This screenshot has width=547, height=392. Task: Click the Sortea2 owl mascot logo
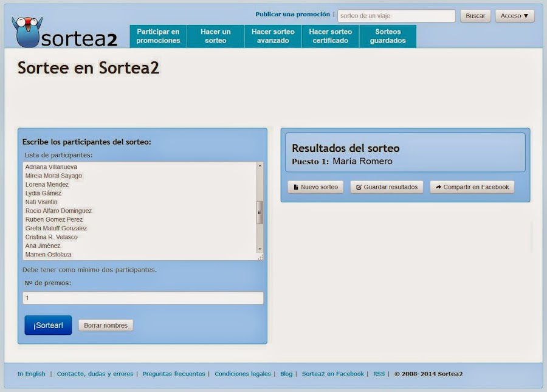click(27, 32)
